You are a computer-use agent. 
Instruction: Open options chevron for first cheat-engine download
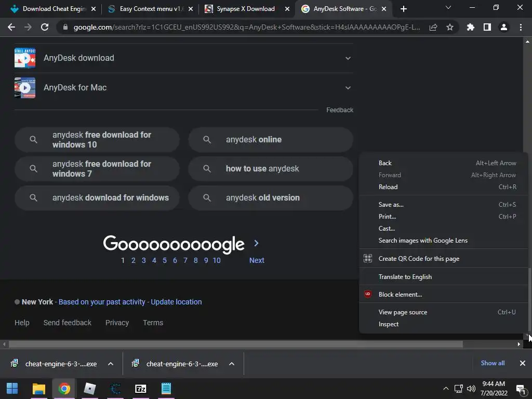click(x=111, y=364)
